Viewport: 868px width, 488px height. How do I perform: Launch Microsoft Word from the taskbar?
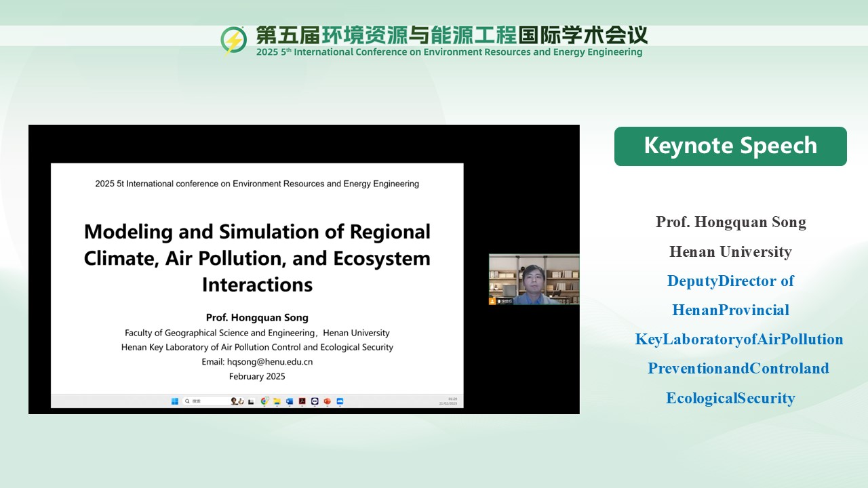(x=290, y=401)
